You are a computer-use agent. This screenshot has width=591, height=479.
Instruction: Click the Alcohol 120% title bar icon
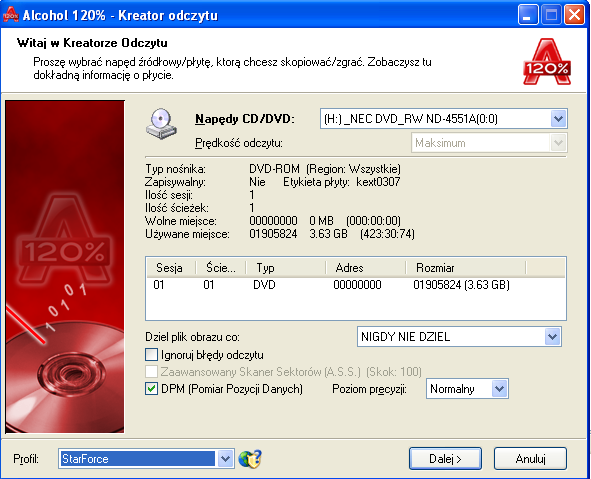(10, 15)
